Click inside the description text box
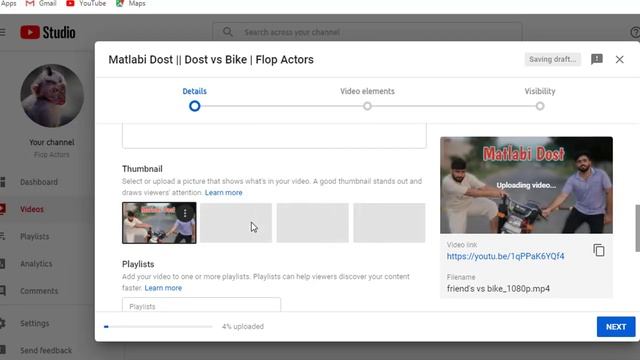Image resolution: width=640 pixels, height=360 pixels. tap(274, 136)
